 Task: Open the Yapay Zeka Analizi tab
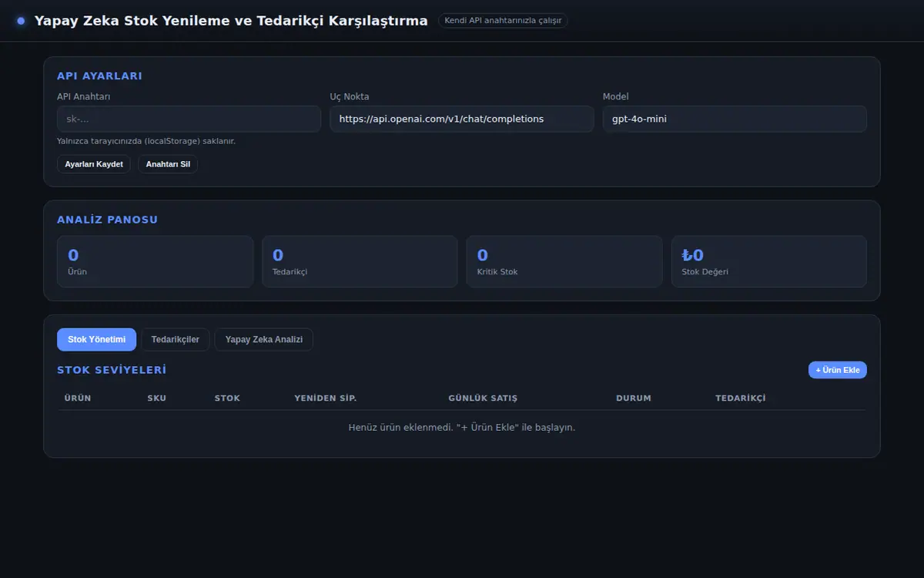(x=264, y=340)
